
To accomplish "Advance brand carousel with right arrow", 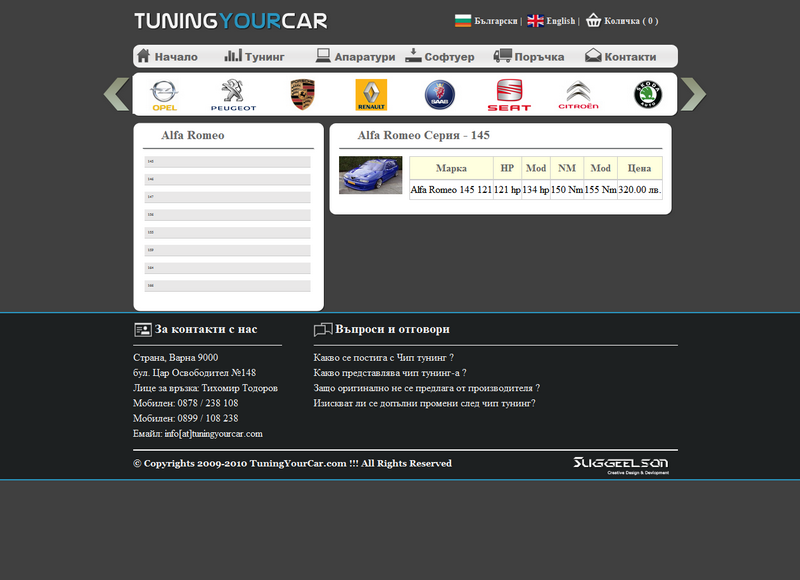I will (693, 94).
